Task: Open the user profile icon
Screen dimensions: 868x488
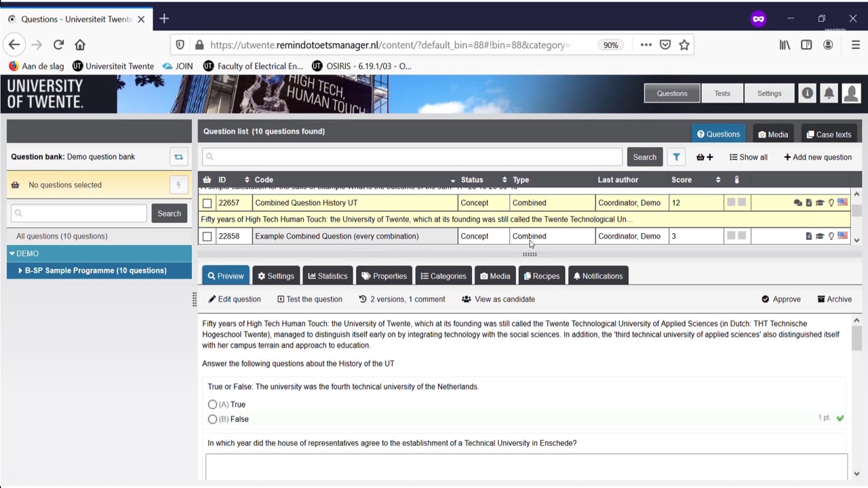Action: (x=851, y=94)
